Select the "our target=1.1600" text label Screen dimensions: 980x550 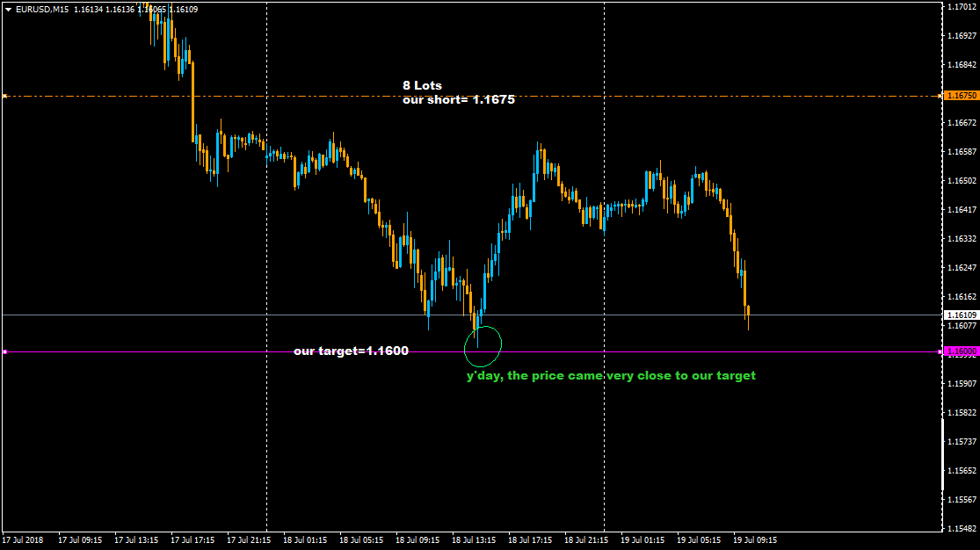351,351
